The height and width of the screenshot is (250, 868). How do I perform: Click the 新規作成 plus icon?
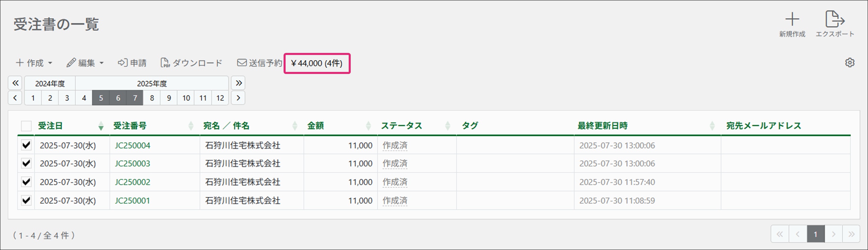pyautogui.click(x=792, y=19)
